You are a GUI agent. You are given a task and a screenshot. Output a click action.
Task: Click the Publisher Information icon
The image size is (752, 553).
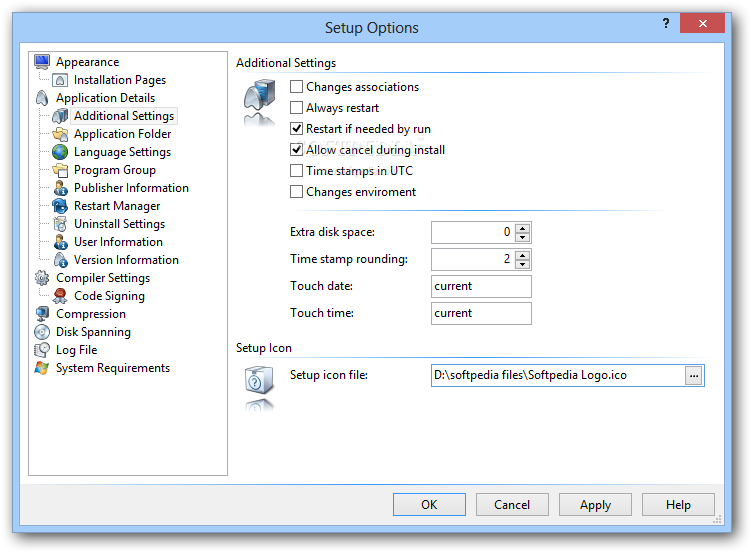(x=60, y=188)
